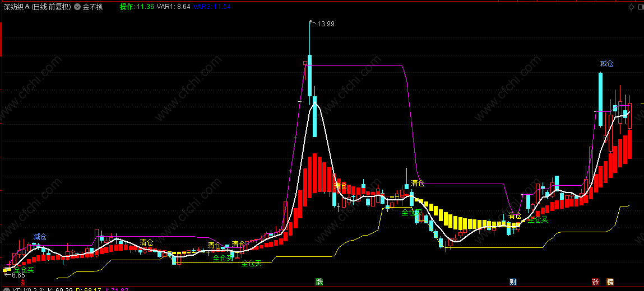
Task: Click the 全仓买 signal before the final rally
Action: 538,220
